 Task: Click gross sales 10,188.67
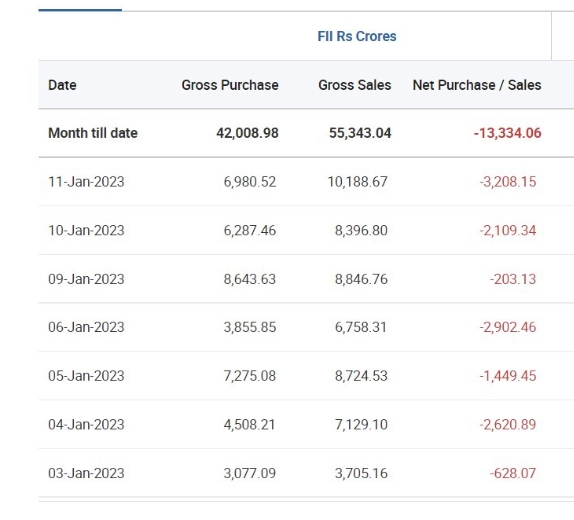click(x=358, y=182)
